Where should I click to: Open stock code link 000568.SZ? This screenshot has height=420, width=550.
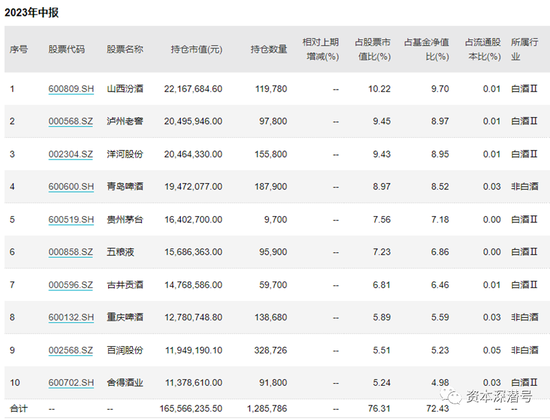point(71,121)
